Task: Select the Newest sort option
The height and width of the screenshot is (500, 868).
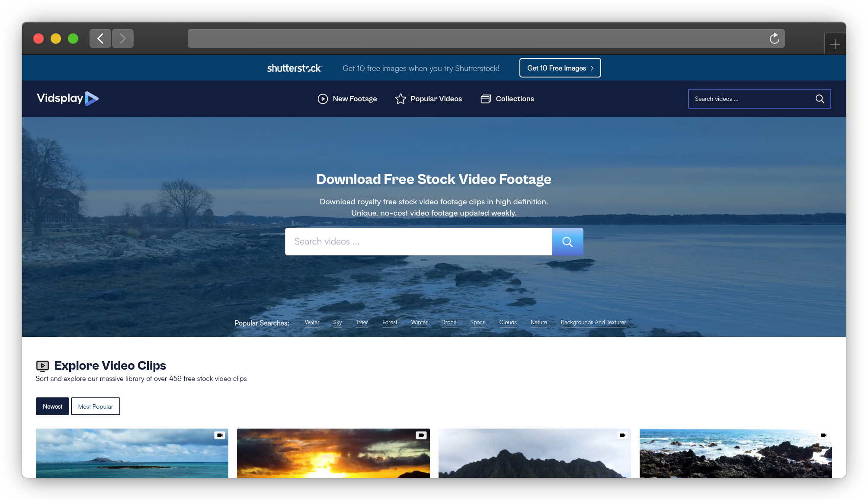Action: coord(52,406)
